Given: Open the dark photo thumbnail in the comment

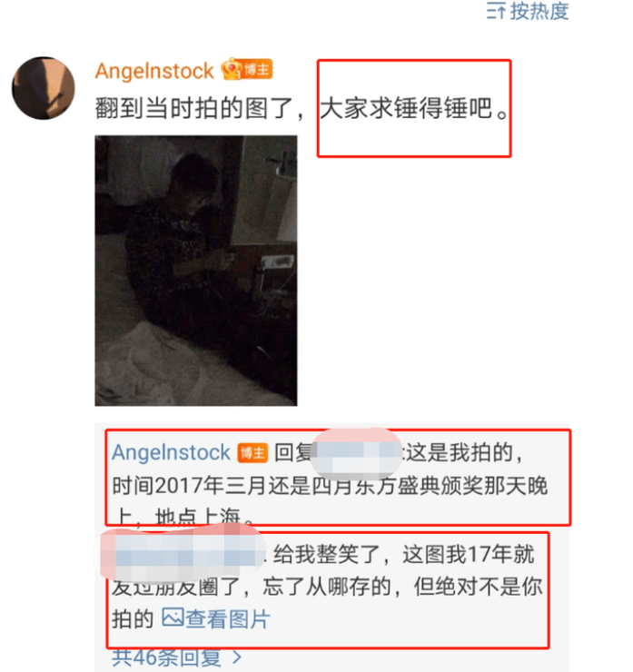Looking at the screenshot, I should click(196, 271).
